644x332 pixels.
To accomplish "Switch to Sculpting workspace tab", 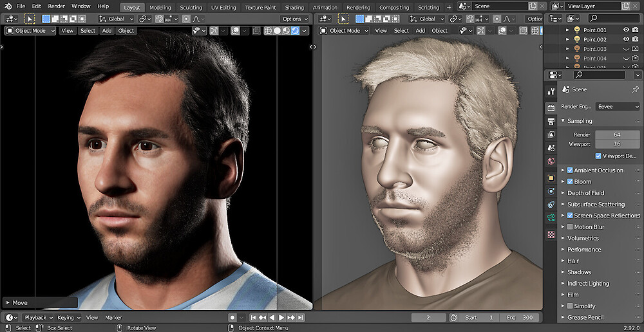I will point(191,7).
